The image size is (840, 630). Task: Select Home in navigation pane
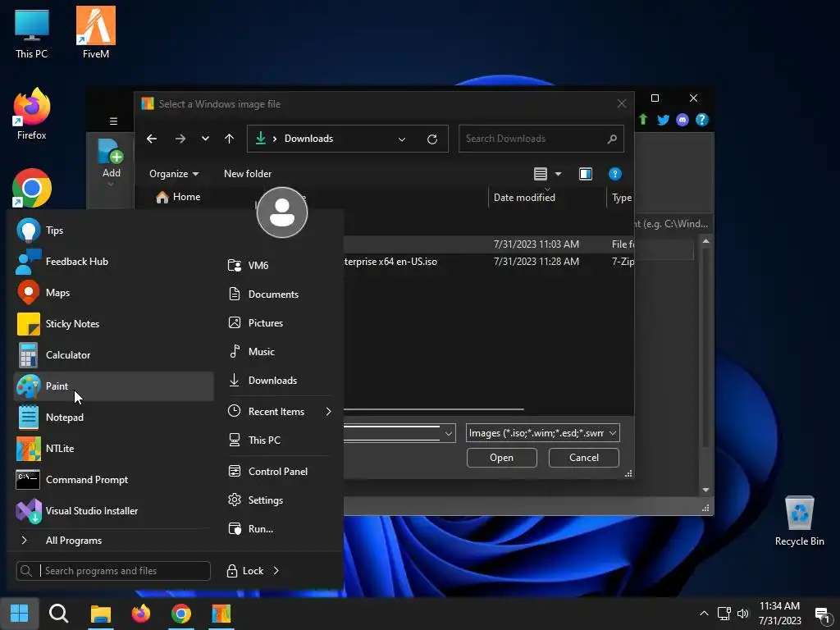(x=178, y=197)
